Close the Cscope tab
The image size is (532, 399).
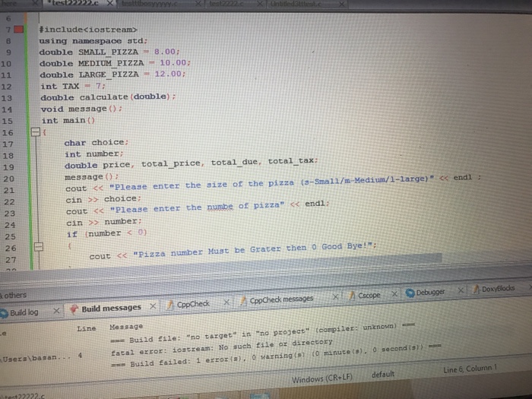[x=394, y=294]
